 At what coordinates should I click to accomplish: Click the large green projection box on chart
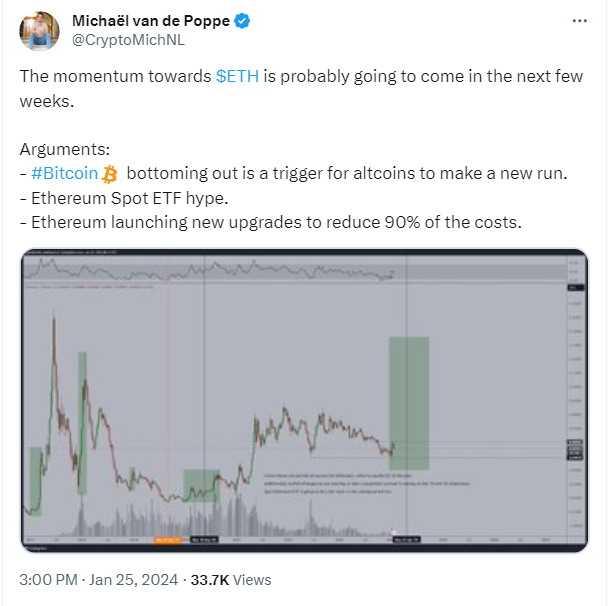[x=409, y=403]
